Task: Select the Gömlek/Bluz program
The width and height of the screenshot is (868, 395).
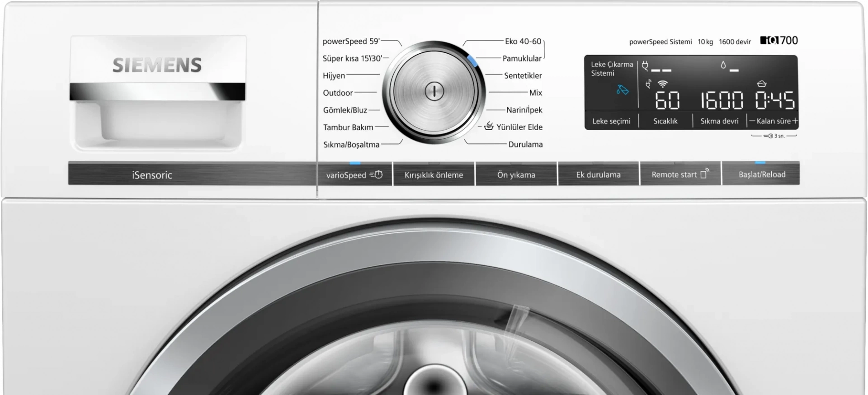Action: pos(345,110)
